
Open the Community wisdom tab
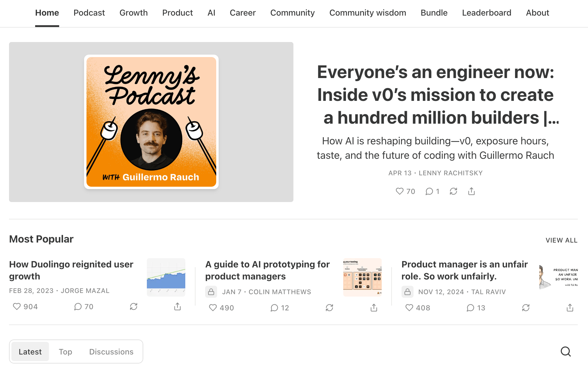pos(368,13)
